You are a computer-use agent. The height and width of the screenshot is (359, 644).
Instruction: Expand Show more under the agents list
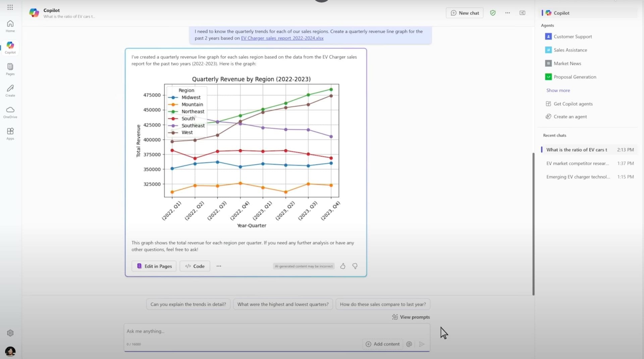[558, 90]
